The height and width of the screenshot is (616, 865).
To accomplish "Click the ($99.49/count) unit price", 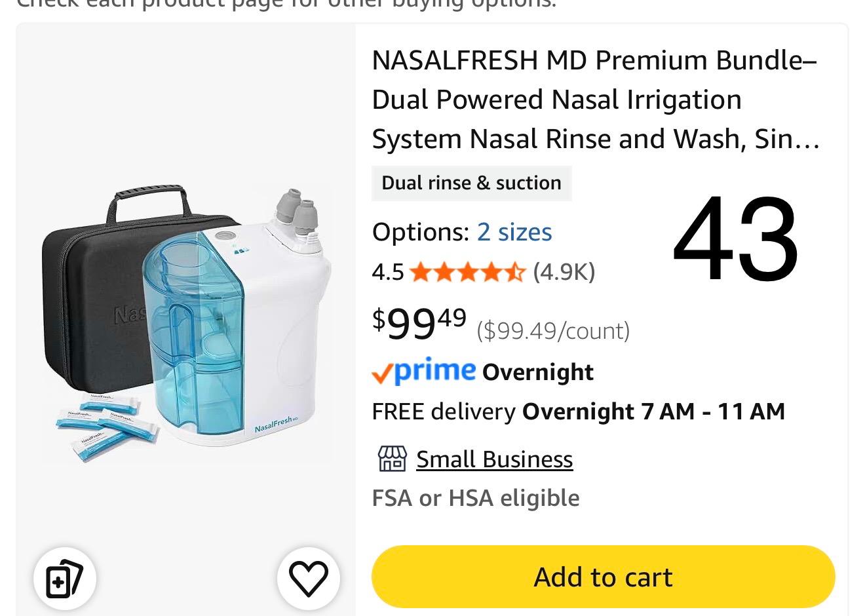I will click(x=553, y=331).
